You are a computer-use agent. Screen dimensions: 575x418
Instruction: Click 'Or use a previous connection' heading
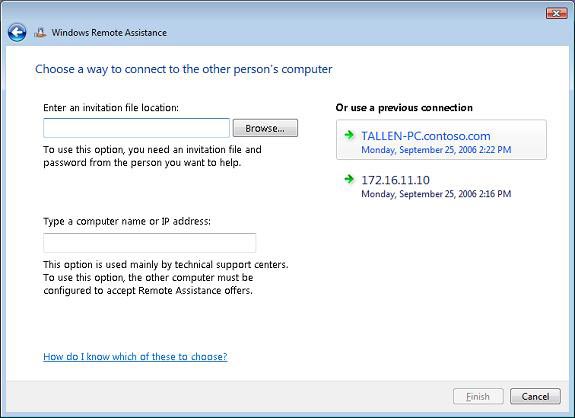pos(404,108)
